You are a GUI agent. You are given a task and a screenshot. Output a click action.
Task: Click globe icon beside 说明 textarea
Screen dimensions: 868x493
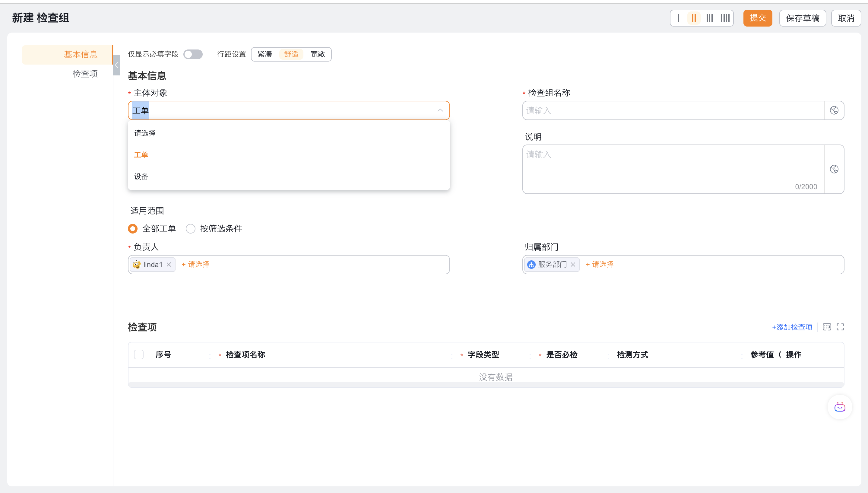(834, 169)
